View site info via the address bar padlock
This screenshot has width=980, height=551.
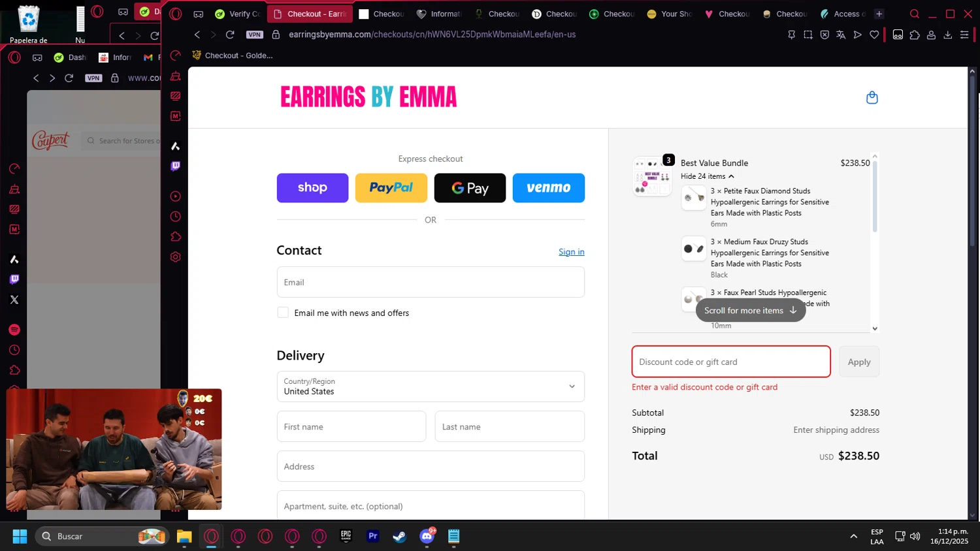pyautogui.click(x=276, y=35)
